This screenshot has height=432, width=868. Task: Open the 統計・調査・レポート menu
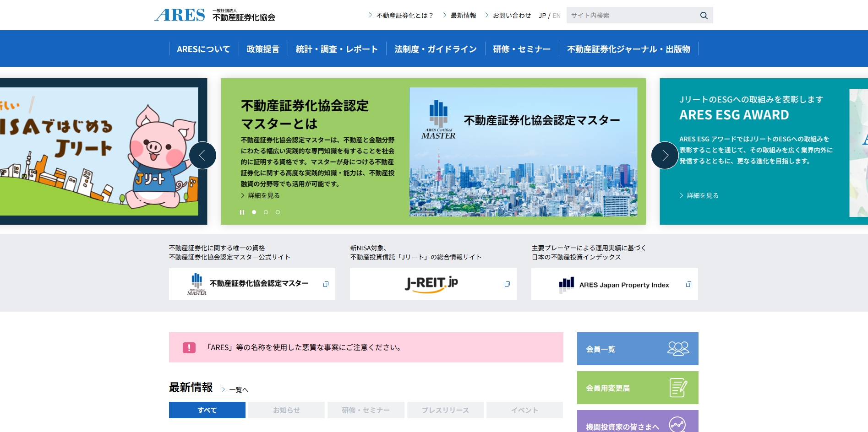(x=337, y=49)
